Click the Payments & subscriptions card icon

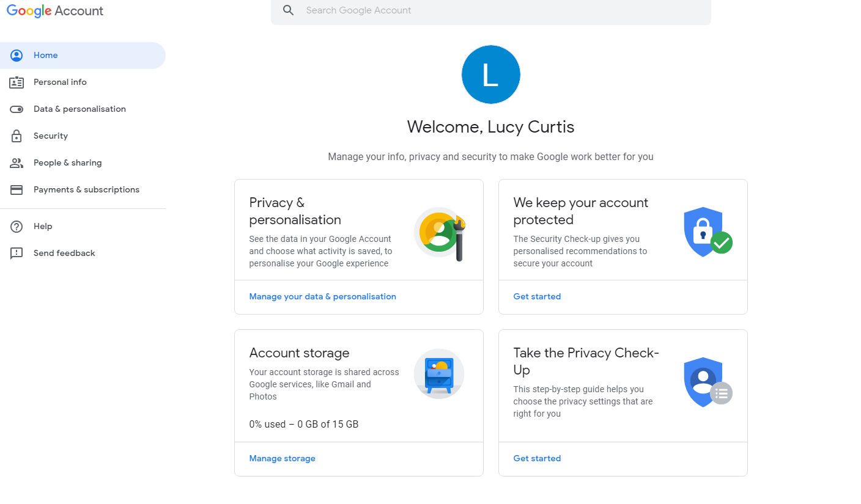click(16, 189)
